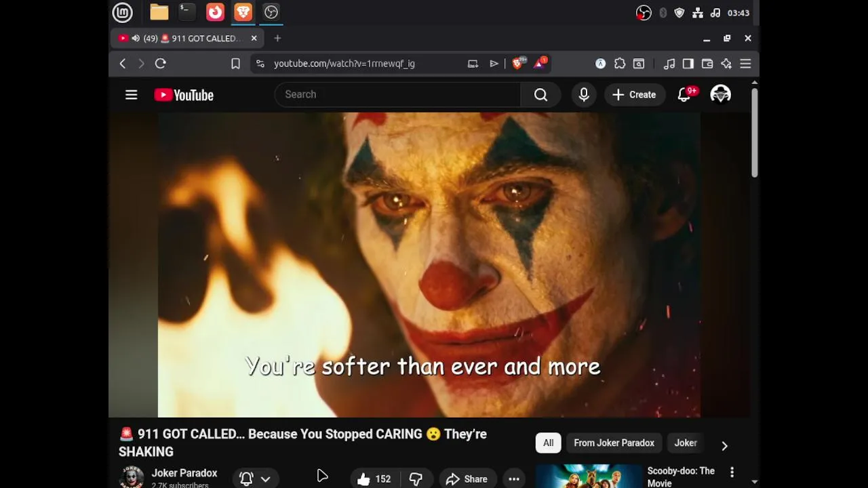Open the Joker Paradox channel avatar

[132, 477]
